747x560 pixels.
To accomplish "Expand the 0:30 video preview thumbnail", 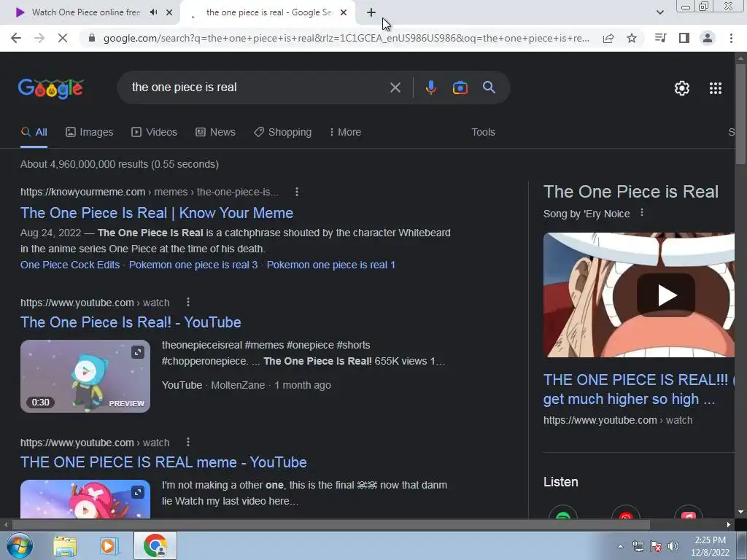I will [138, 352].
